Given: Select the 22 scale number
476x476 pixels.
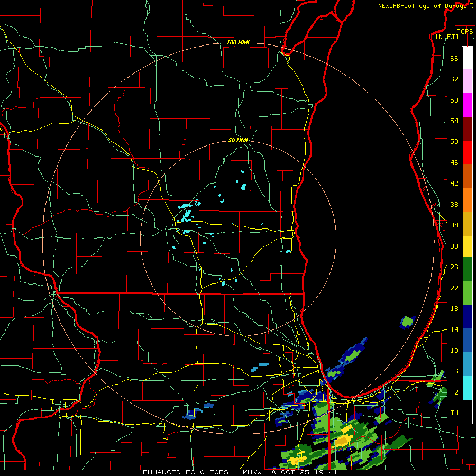Looking at the screenshot, I should click(x=454, y=288).
